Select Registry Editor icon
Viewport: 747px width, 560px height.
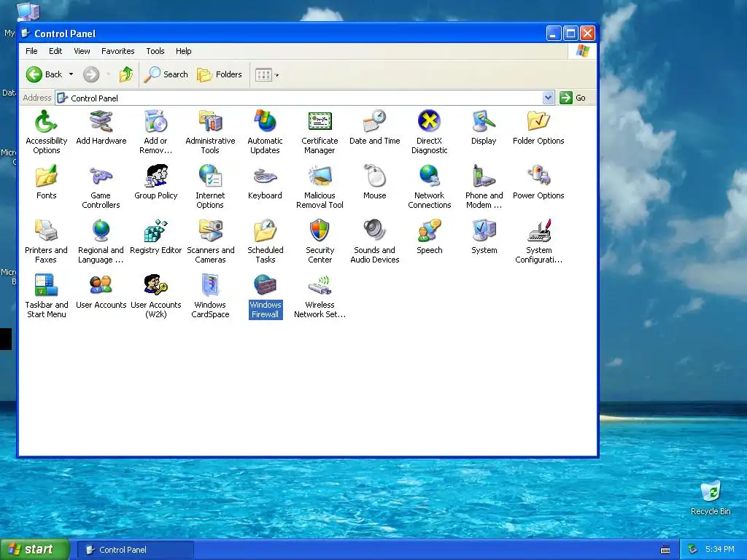tap(156, 237)
